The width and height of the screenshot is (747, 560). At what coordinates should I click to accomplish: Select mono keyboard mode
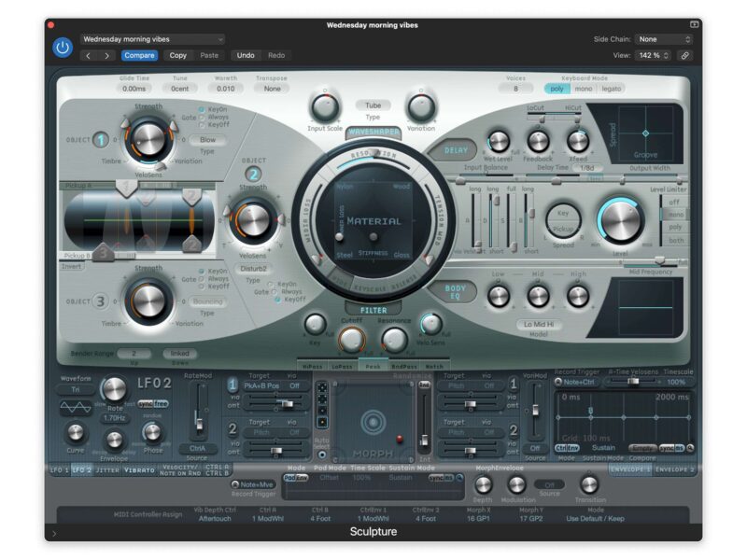tap(584, 89)
